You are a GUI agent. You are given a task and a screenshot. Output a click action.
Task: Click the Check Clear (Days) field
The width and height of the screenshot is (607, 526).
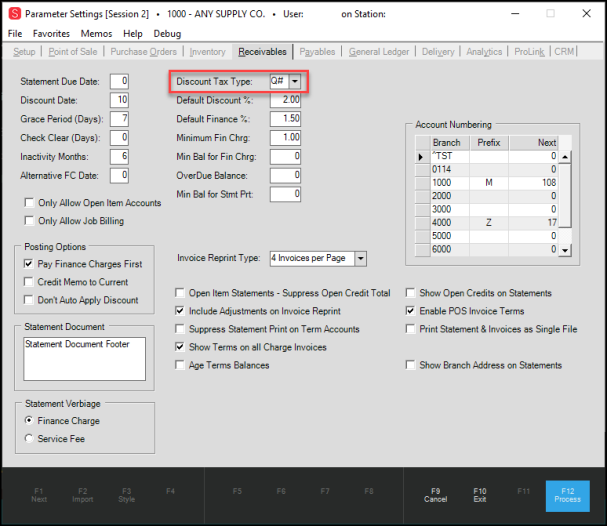(x=119, y=137)
